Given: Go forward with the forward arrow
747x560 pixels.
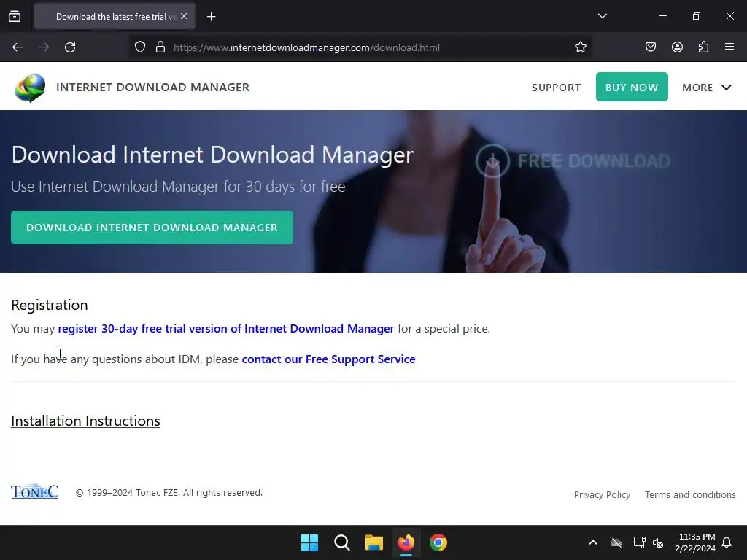Looking at the screenshot, I should pos(44,47).
